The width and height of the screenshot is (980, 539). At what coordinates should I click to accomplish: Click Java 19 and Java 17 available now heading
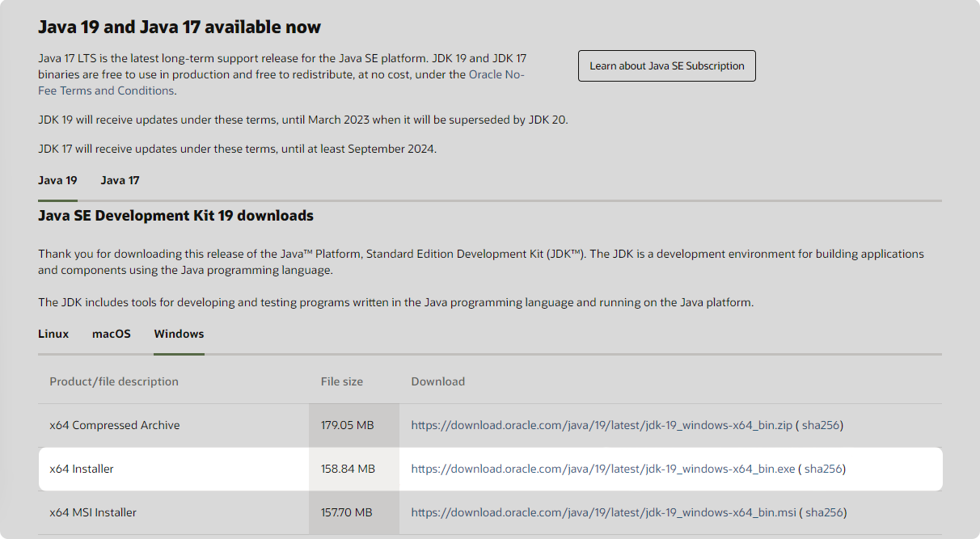tap(180, 27)
